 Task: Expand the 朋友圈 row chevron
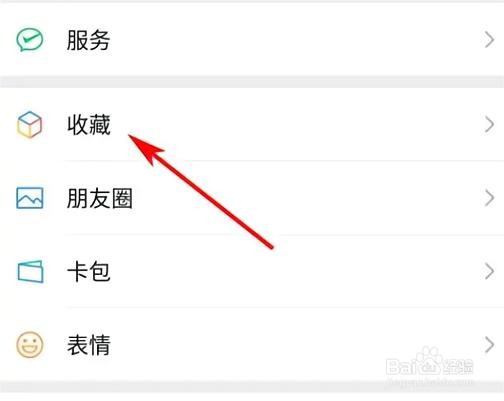pos(489,198)
